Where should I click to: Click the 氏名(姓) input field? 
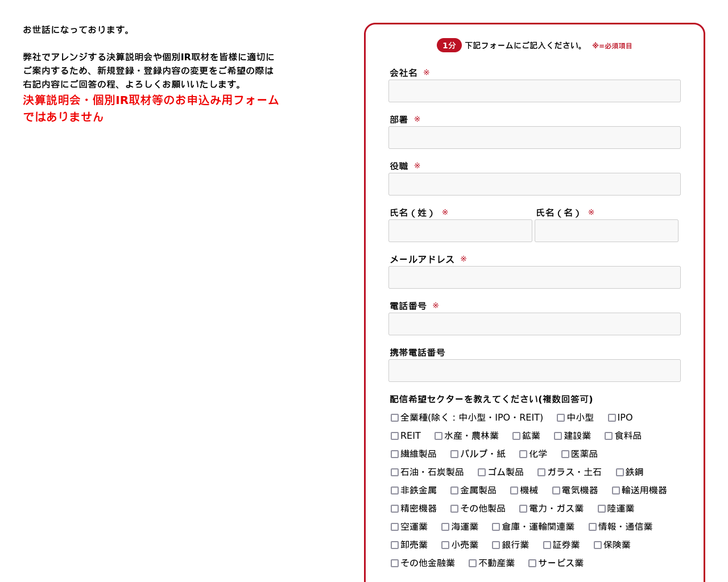[x=460, y=231]
